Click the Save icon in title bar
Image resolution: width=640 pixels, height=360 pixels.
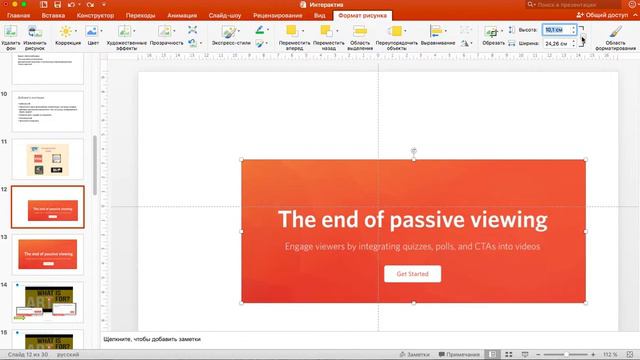coord(58,5)
